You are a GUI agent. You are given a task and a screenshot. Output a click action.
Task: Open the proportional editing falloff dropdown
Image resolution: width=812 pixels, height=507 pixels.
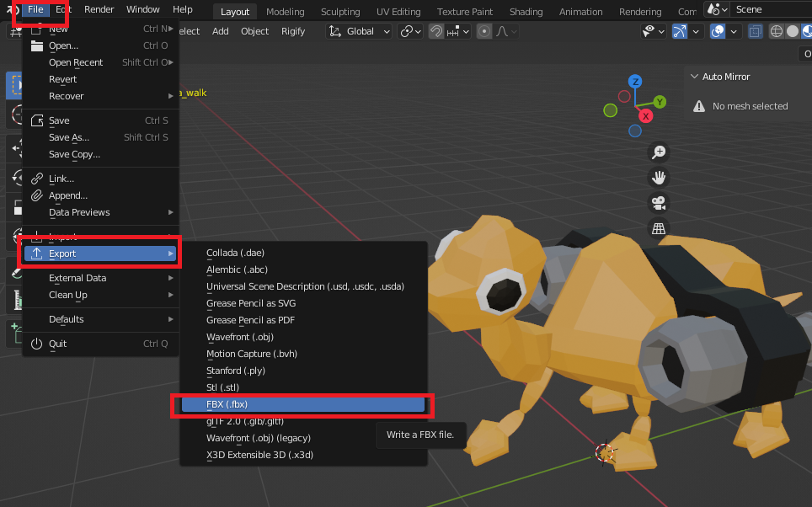(x=514, y=30)
